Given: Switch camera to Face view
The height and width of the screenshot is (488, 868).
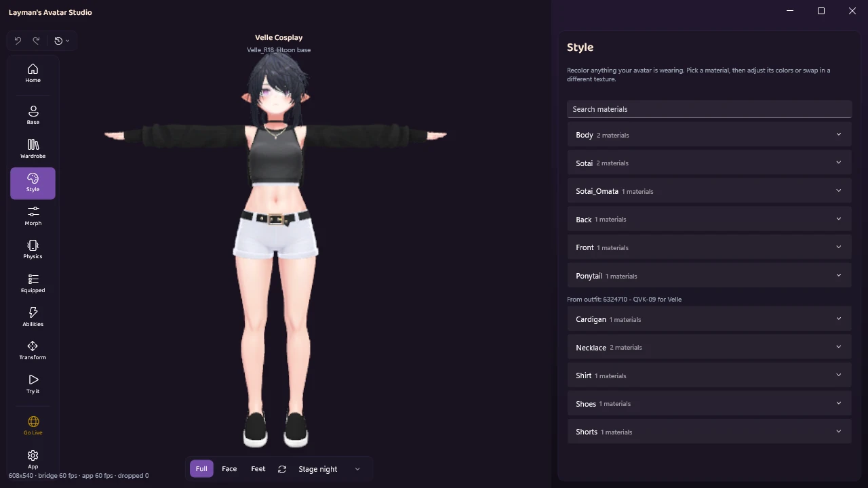Looking at the screenshot, I should 229,469.
